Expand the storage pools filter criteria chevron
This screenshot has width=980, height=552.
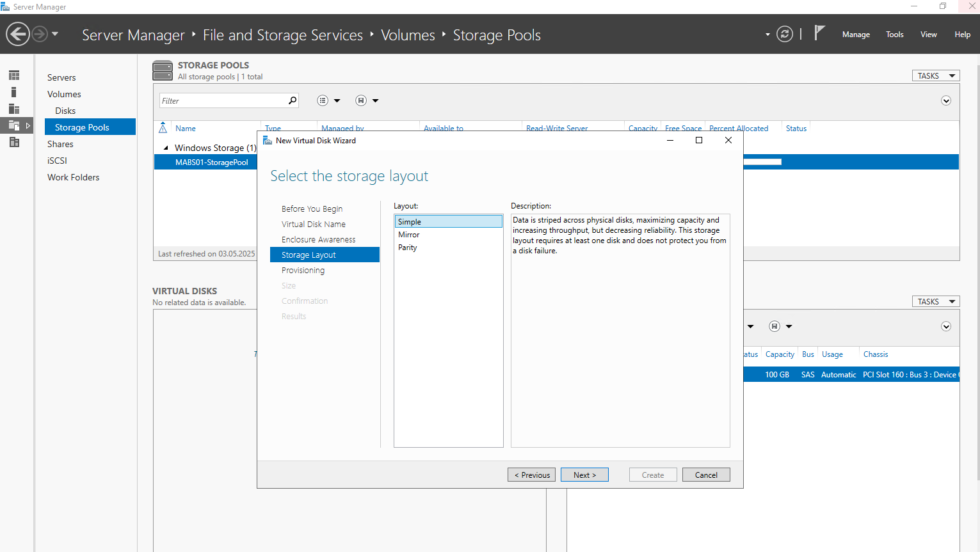[946, 100]
